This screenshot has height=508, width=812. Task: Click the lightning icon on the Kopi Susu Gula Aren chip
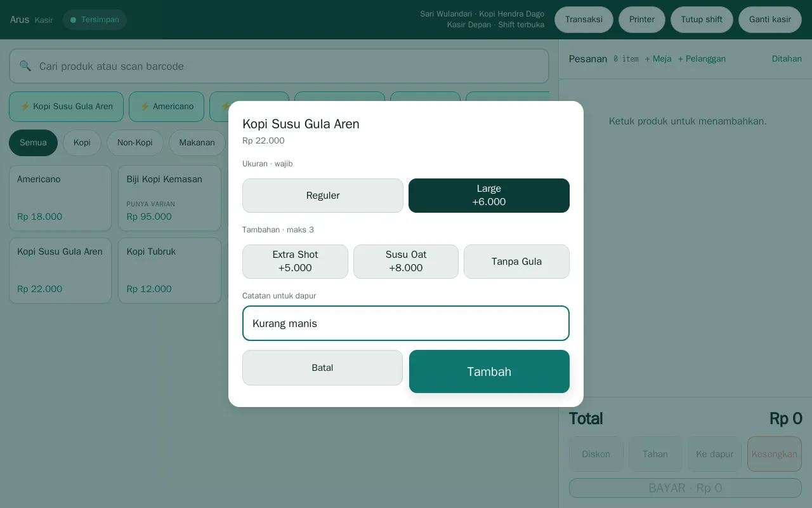(x=25, y=107)
